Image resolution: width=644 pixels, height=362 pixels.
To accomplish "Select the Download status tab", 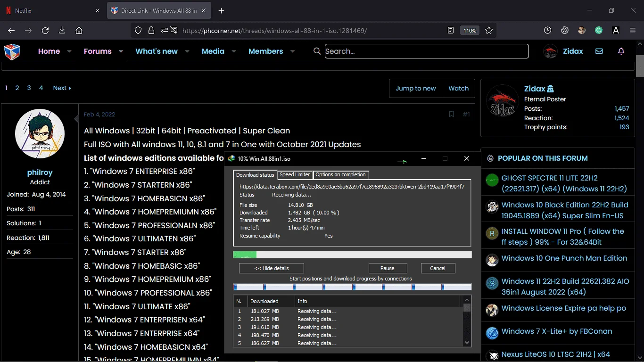I will [255, 175].
